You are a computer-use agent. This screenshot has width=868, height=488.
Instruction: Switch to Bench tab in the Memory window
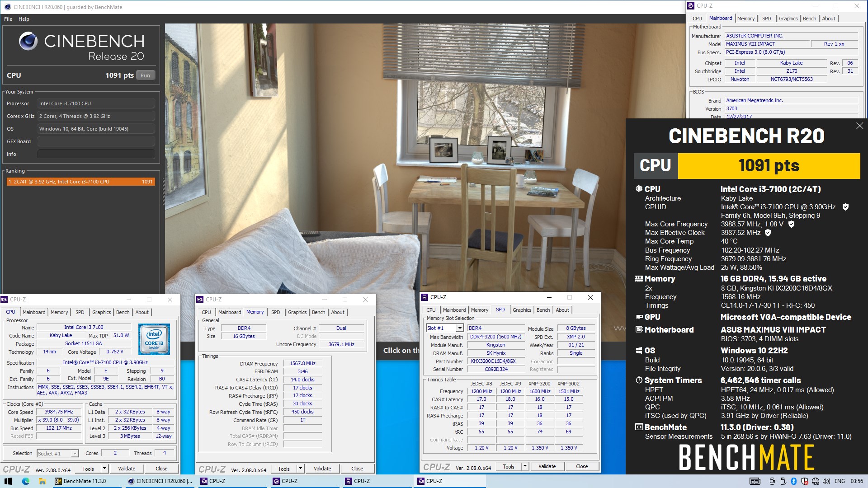pos(318,312)
